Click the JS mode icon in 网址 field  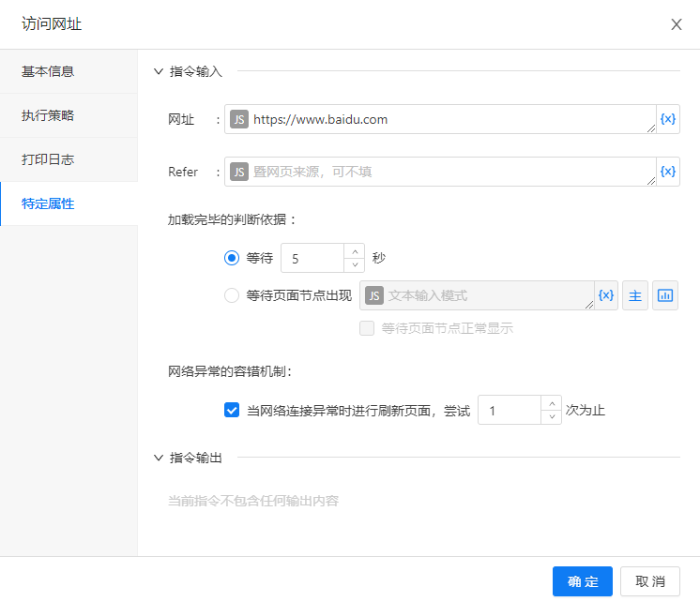(x=239, y=119)
